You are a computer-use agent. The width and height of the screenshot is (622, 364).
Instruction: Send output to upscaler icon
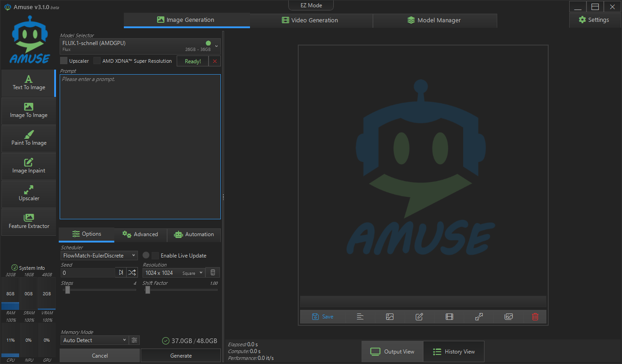click(479, 317)
